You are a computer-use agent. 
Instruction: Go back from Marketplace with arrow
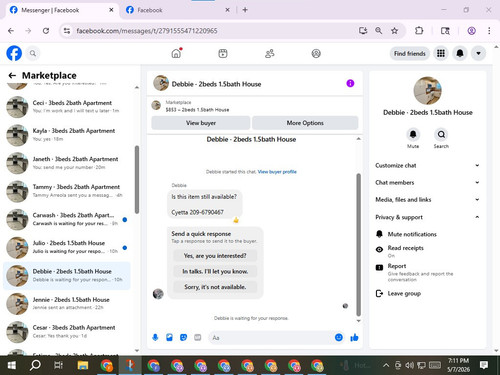(12, 75)
